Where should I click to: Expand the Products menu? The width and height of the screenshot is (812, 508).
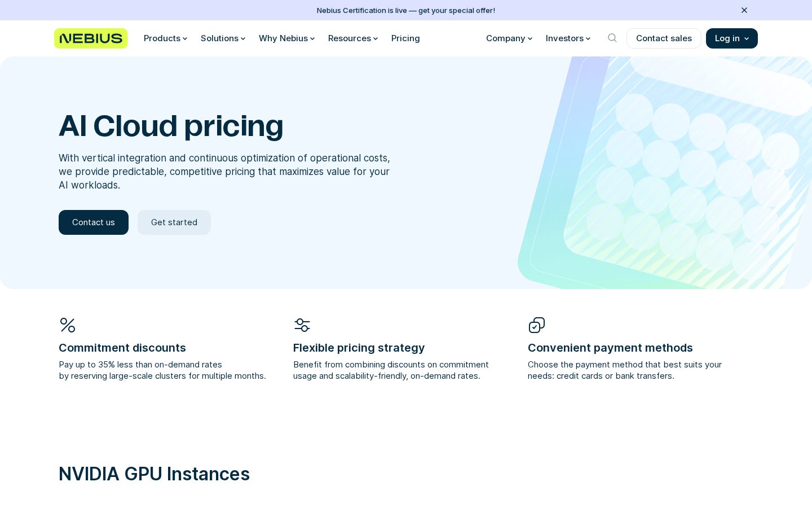[165, 38]
